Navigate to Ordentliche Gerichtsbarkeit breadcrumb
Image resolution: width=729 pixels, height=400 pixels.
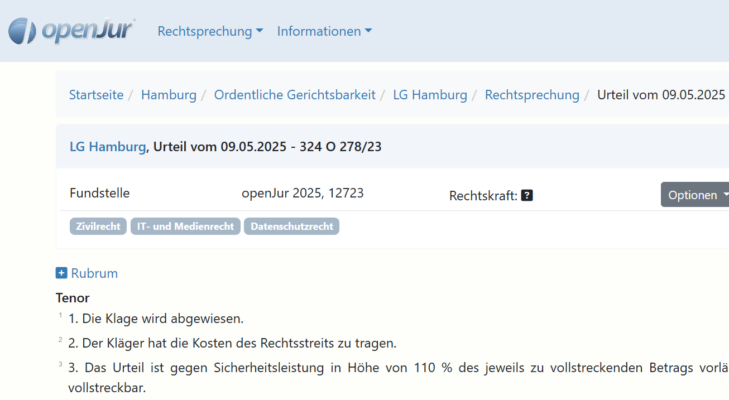click(x=295, y=95)
